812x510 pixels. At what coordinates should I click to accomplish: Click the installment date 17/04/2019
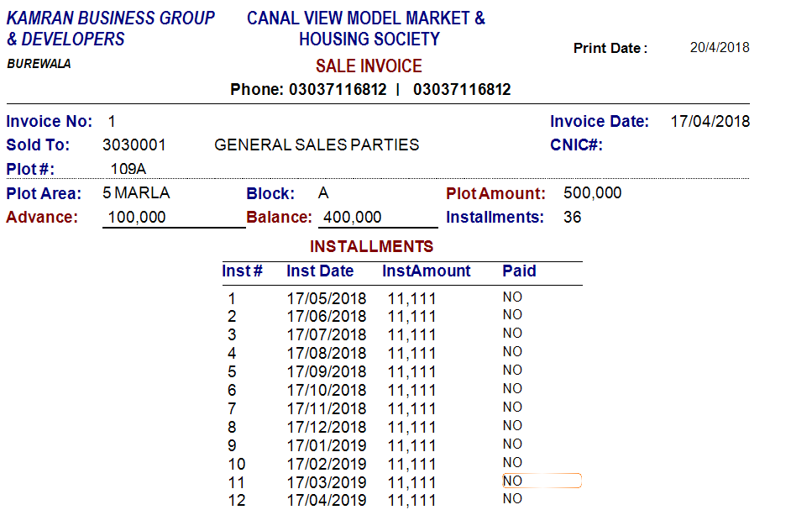pos(327,501)
